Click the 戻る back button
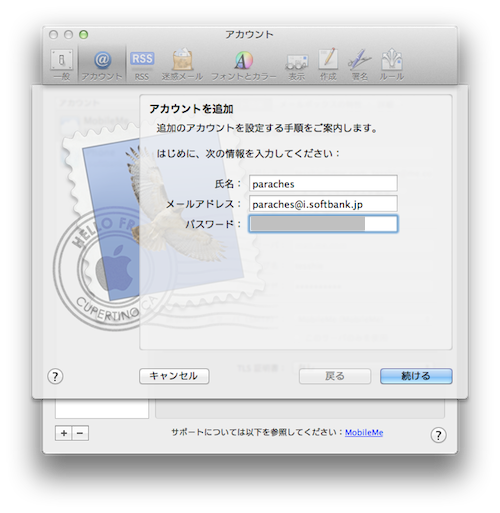 [x=335, y=376]
